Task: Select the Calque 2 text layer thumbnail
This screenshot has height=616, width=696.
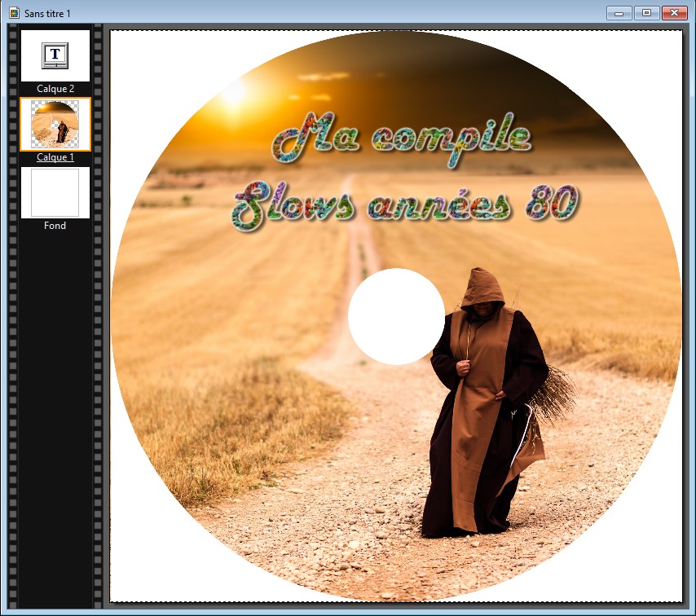Action: tap(55, 55)
